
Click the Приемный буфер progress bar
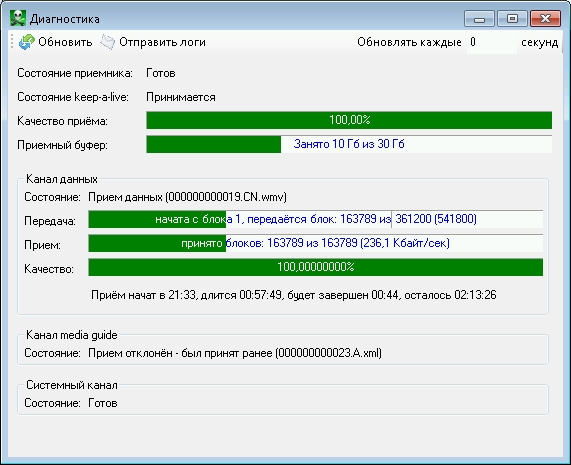click(349, 144)
